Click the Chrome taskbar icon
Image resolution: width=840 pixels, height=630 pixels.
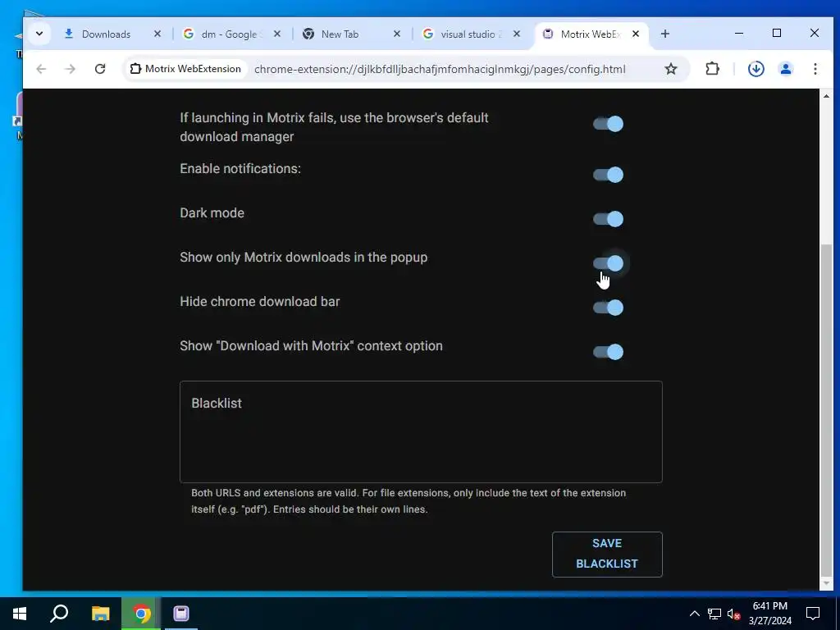(141, 614)
